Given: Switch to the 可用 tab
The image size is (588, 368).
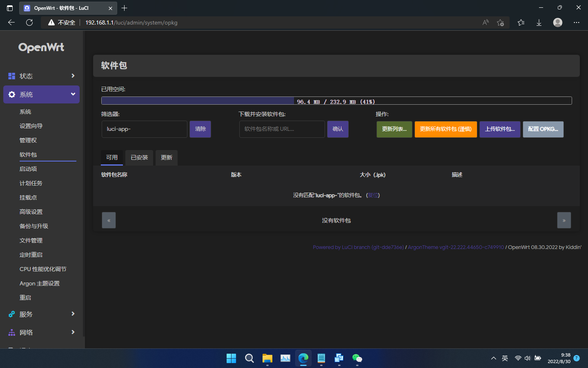Looking at the screenshot, I should point(112,157).
